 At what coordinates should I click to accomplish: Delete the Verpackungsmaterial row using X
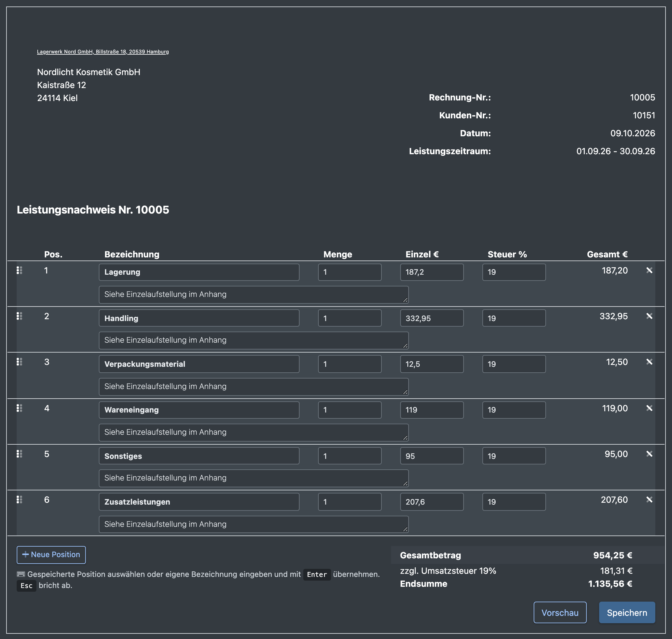pyautogui.click(x=649, y=362)
